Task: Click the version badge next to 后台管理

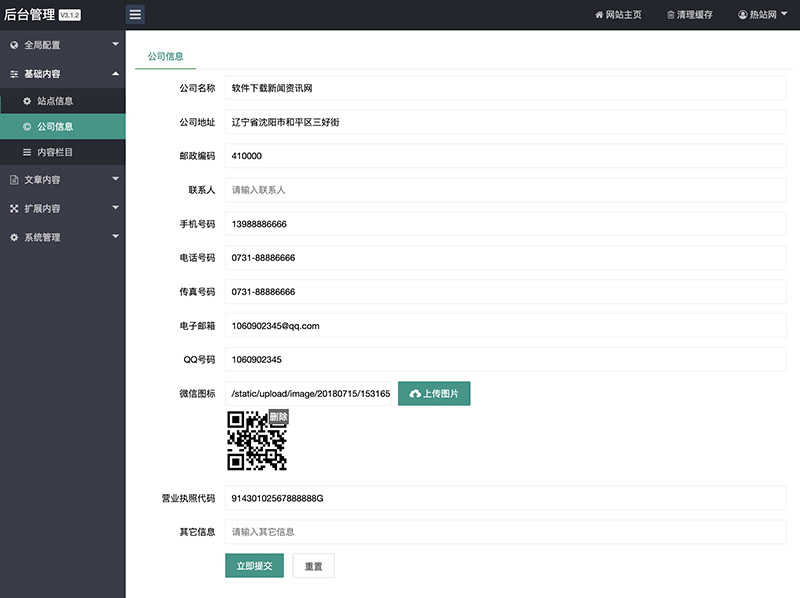Action: [x=70, y=15]
